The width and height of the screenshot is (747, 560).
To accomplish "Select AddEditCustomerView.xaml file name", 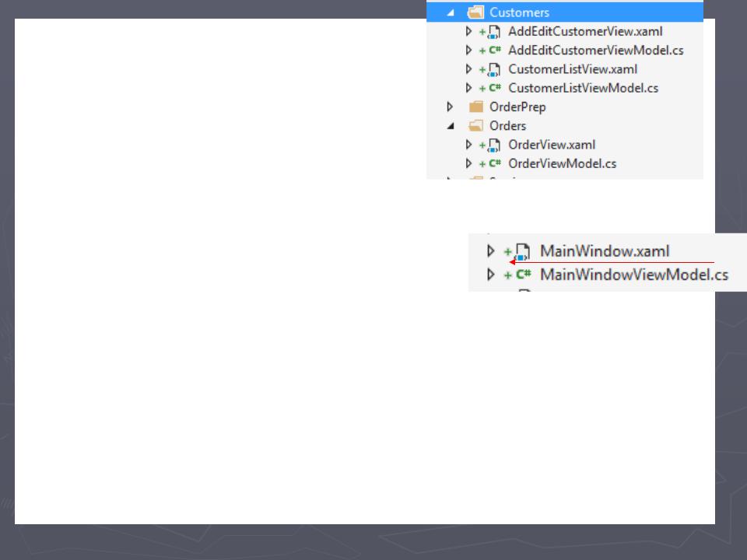I will [585, 31].
